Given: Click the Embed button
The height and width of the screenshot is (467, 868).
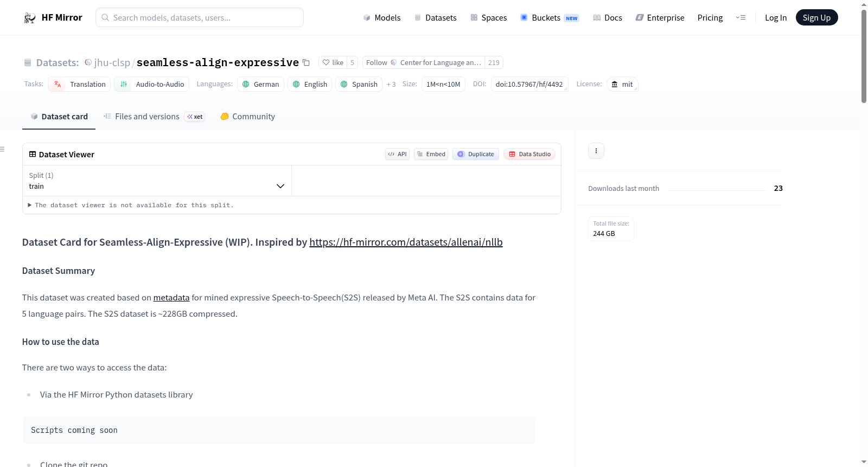Looking at the screenshot, I should [431, 154].
